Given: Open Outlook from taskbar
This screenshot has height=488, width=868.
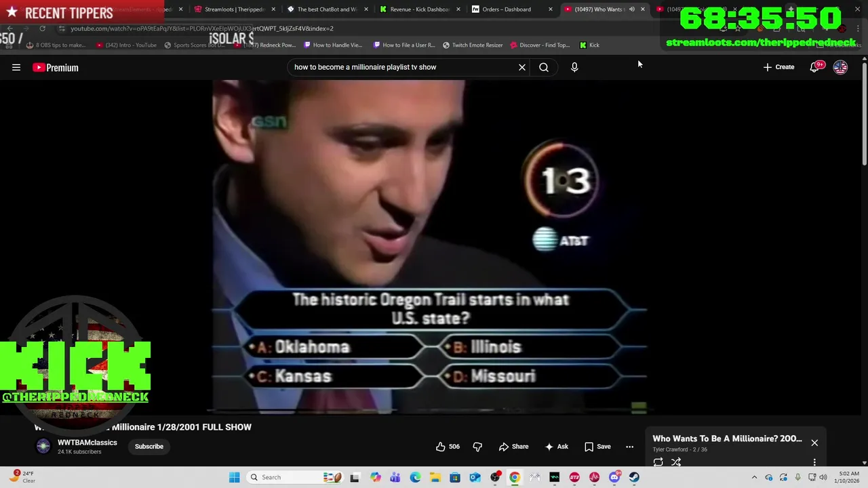Looking at the screenshot, I should pos(475,477).
